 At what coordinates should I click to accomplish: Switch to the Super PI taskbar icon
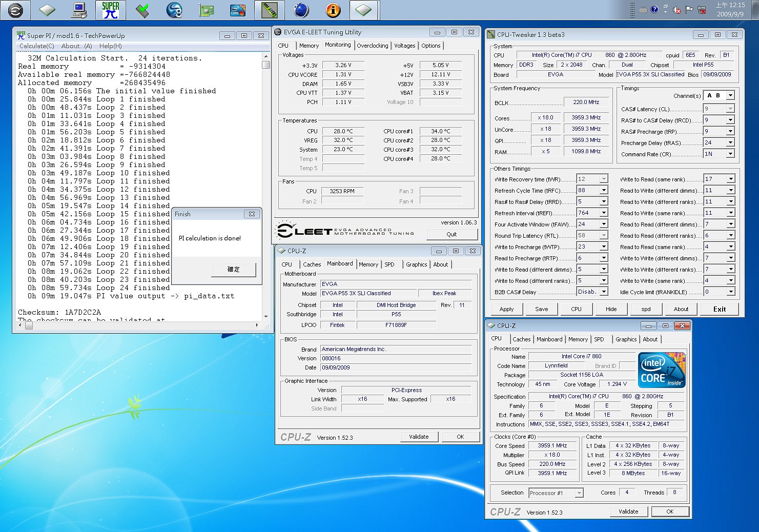coord(110,10)
